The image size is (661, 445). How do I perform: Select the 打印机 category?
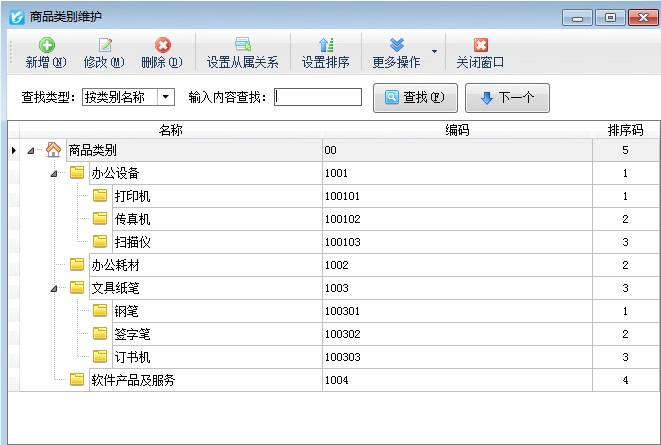pyautogui.click(x=132, y=196)
